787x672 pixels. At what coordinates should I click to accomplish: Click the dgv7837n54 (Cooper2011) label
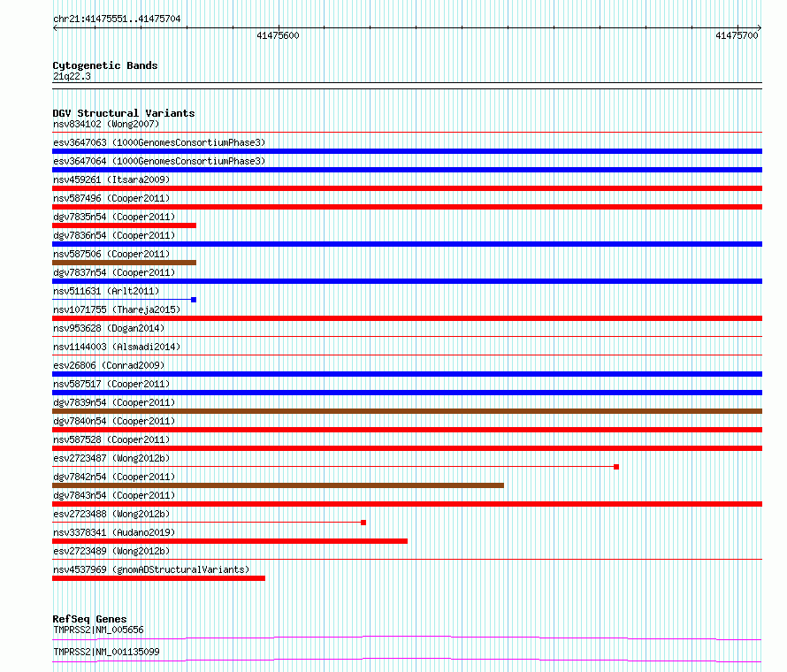(114, 272)
